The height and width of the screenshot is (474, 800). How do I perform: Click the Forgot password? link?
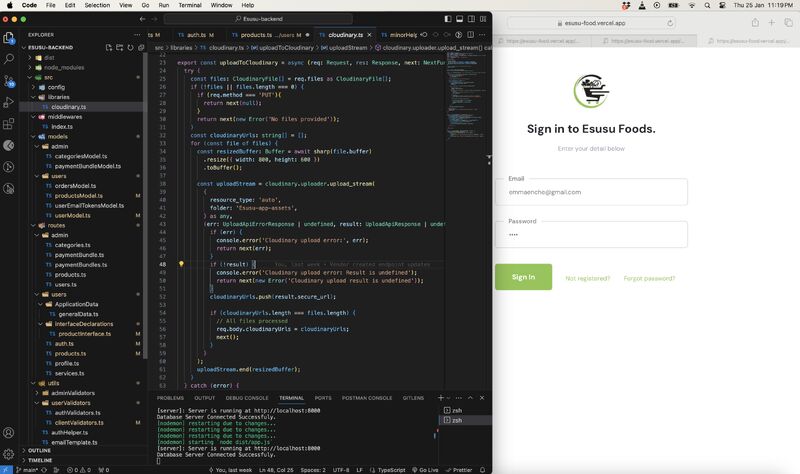(649, 279)
